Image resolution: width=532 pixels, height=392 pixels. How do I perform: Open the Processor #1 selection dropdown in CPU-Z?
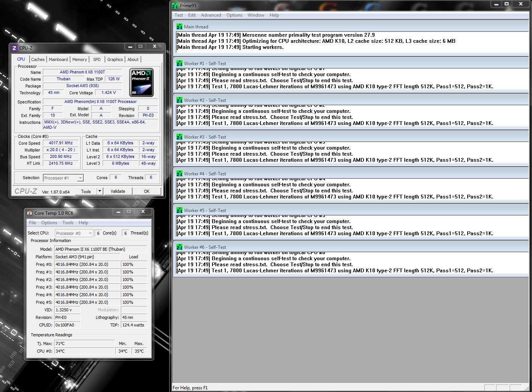[63, 178]
